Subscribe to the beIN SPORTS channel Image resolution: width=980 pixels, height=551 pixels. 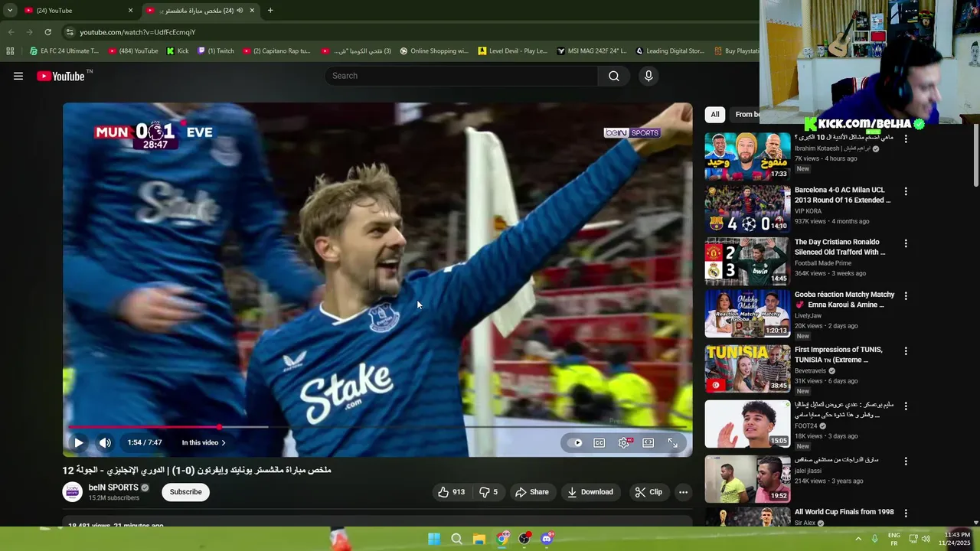(x=185, y=492)
